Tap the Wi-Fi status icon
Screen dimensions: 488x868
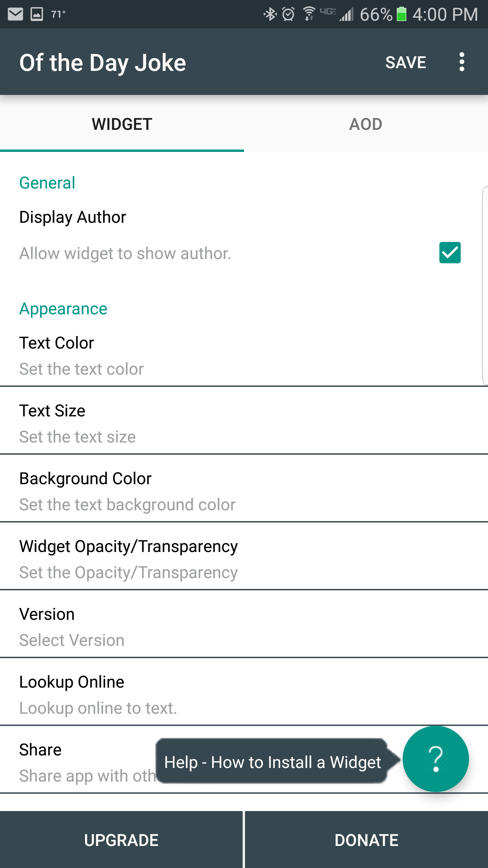coord(309,14)
